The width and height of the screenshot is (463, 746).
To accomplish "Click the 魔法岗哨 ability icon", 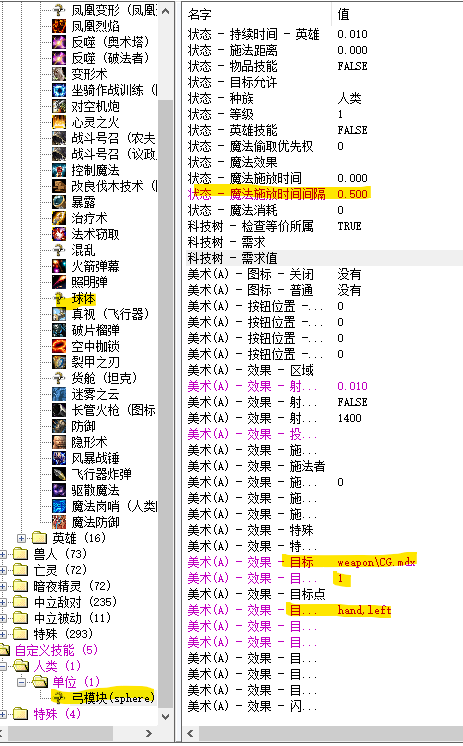I will tap(59, 506).
